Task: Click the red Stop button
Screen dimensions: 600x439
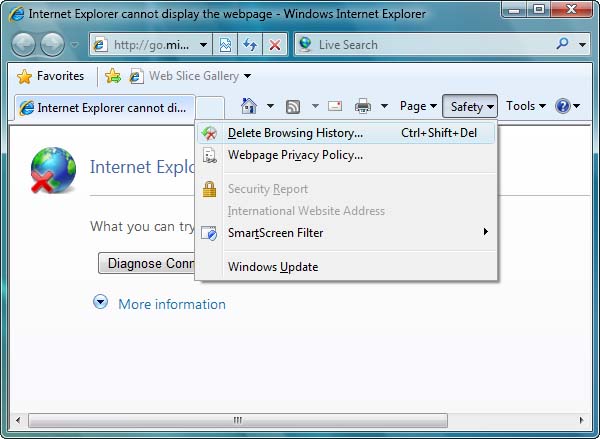Action: coord(275,45)
